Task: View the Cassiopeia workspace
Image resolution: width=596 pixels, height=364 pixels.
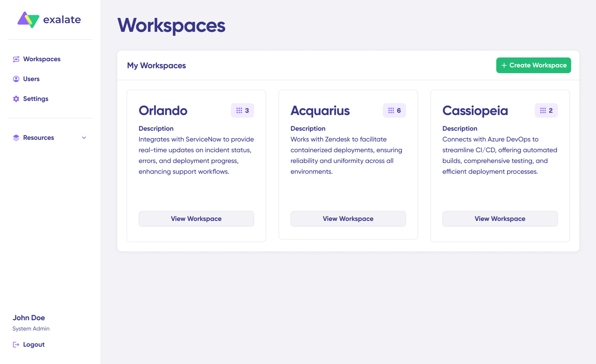Action: (x=500, y=219)
